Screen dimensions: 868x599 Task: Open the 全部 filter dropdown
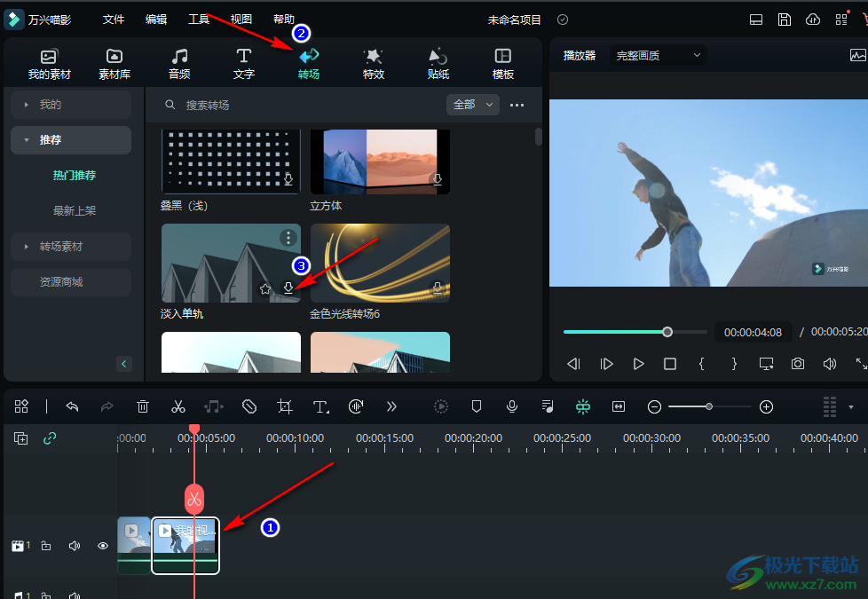tap(472, 105)
